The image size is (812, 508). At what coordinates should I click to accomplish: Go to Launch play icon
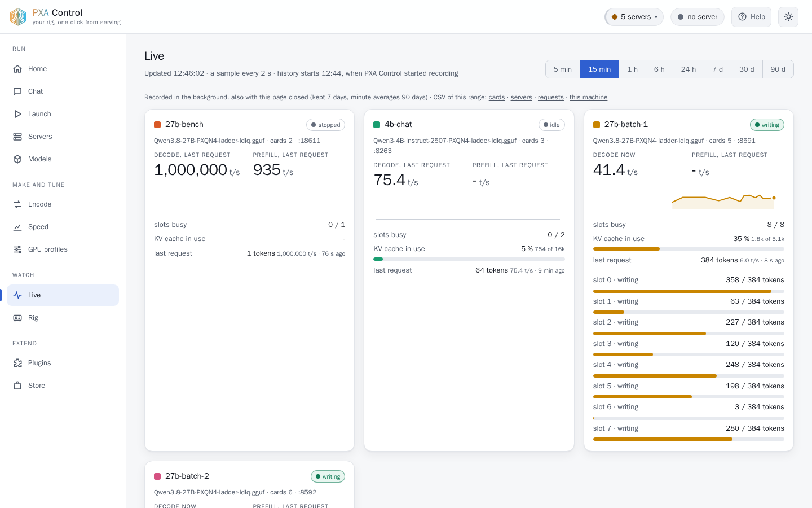coord(17,114)
